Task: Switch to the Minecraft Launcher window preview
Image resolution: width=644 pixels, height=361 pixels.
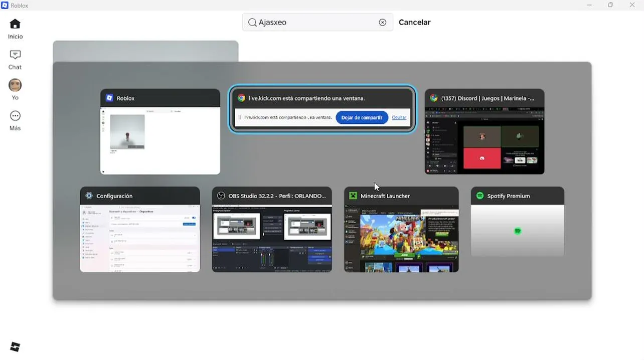Action: tap(401, 230)
